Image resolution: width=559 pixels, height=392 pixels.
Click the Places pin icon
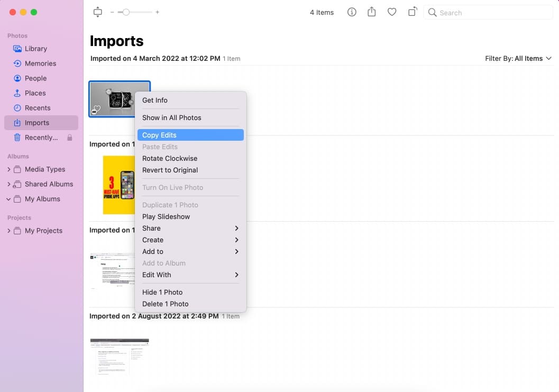coord(17,93)
